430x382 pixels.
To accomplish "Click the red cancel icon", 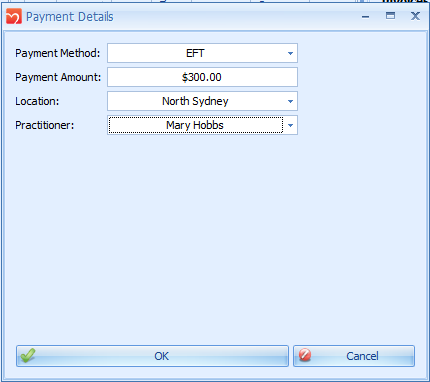I will tap(305, 355).
